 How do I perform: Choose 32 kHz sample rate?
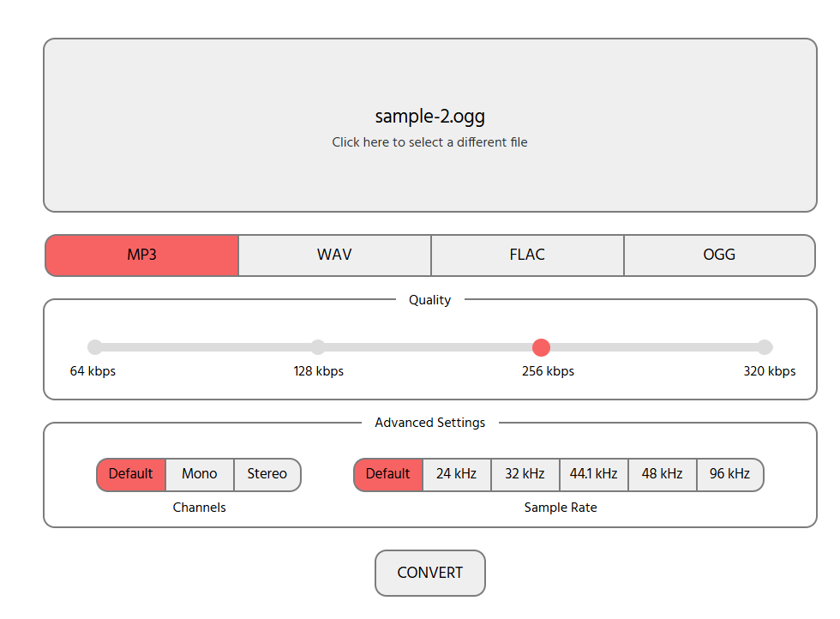click(x=525, y=474)
